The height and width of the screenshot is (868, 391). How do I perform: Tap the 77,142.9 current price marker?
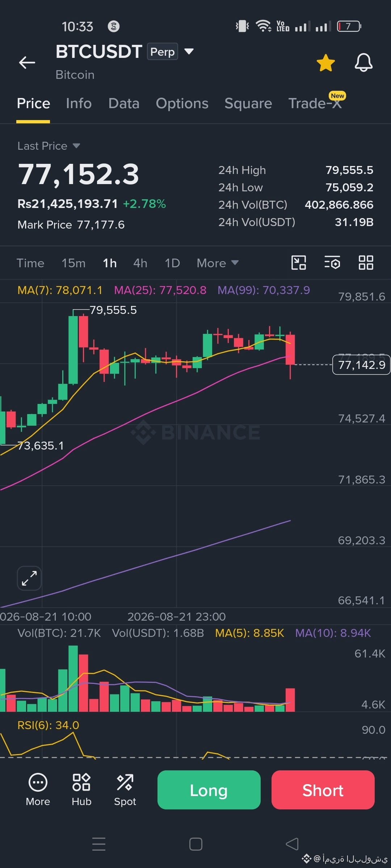tap(361, 365)
